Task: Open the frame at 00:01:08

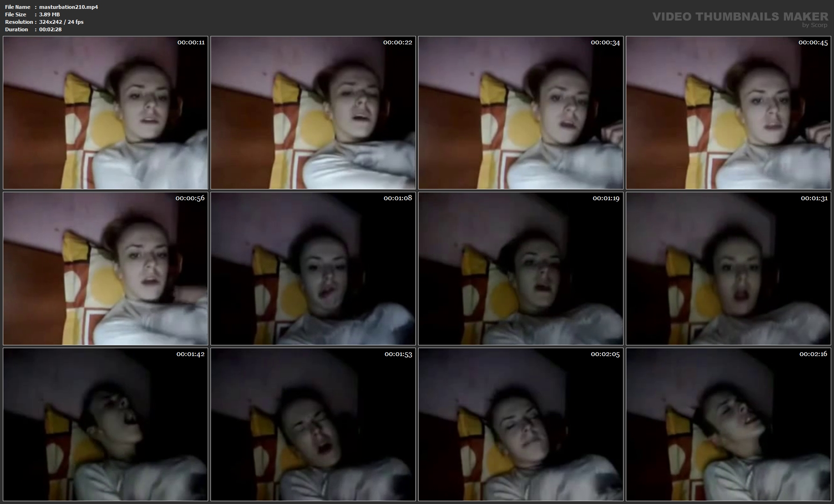Action: tap(313, 268)
